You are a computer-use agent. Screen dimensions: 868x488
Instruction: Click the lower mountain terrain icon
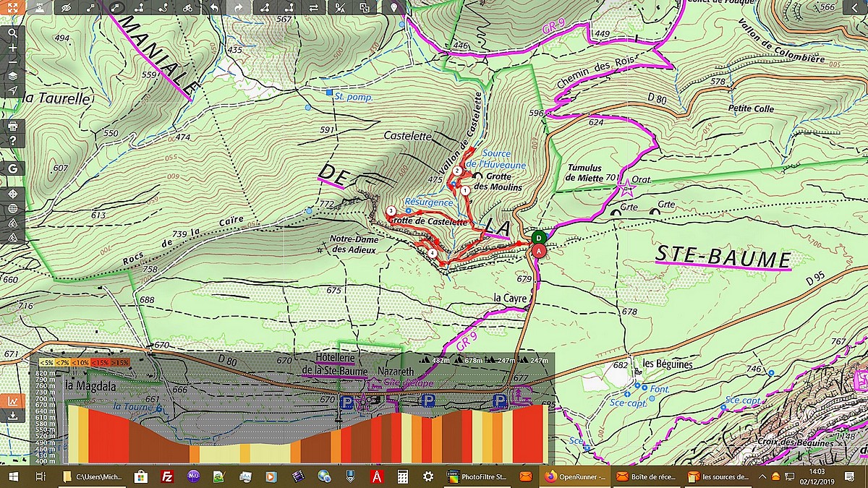click(x=12, y=236)
